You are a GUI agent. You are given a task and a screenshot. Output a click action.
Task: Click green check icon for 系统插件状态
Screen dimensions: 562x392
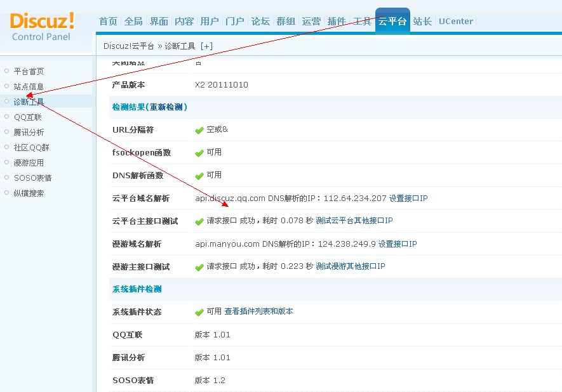(199, 313)
